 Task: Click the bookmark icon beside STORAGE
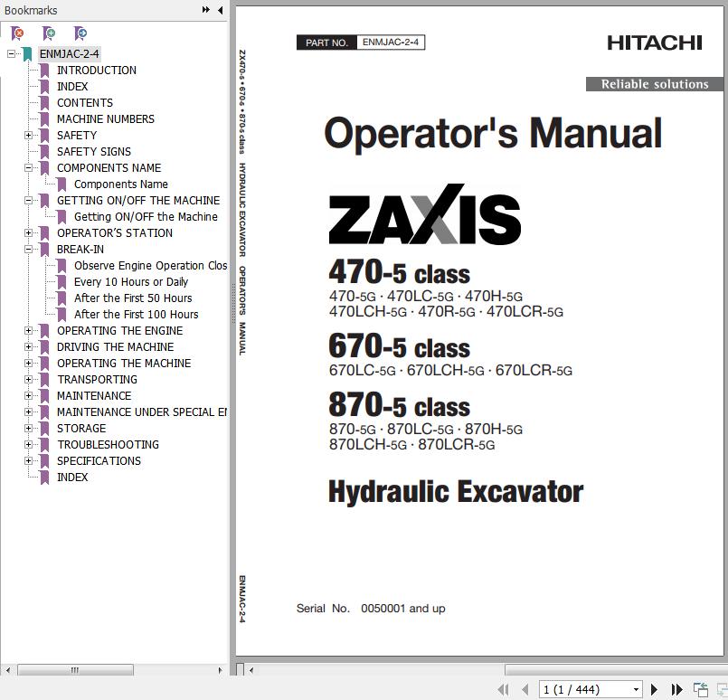[44, 429]
